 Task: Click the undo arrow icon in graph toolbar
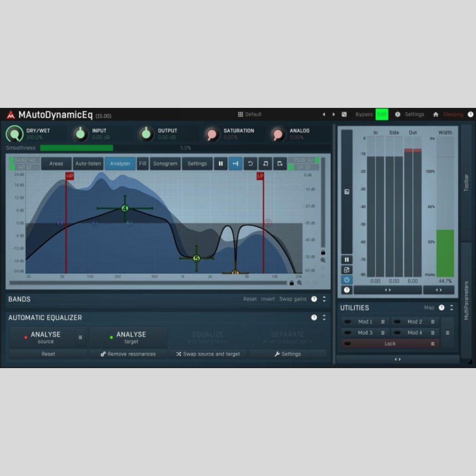click(250, 163)
